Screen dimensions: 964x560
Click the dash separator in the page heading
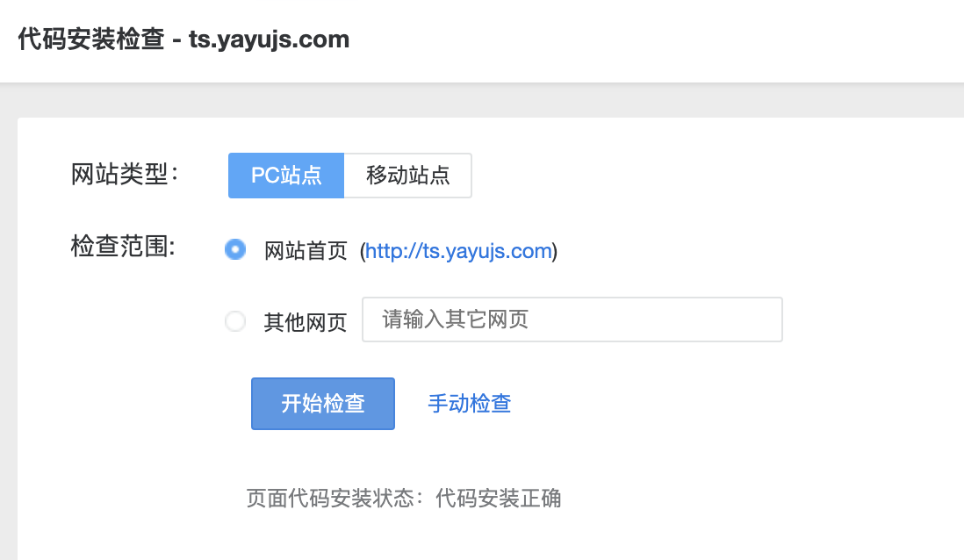point(176,40)
